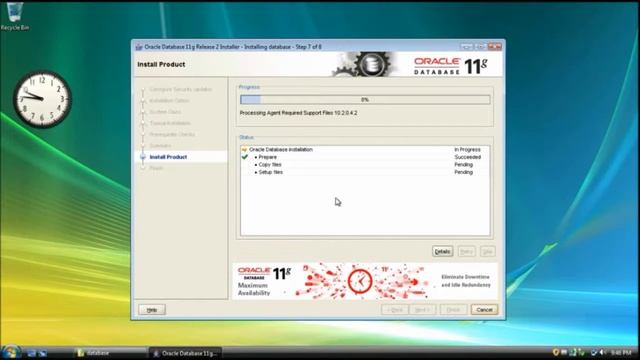This screenshot has height=360, width=640.
Task: Click the Install Product page heading
Action: [x=161, y=64]
